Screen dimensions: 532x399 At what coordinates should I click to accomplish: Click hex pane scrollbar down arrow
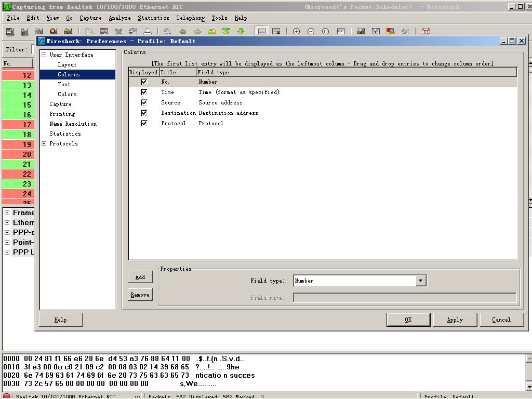click(528, 387)
